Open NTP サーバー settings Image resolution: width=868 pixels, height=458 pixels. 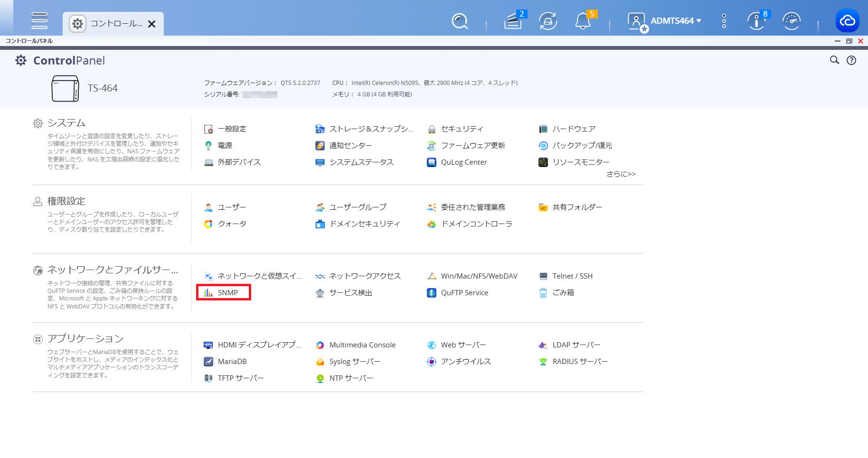pos(344,378)
